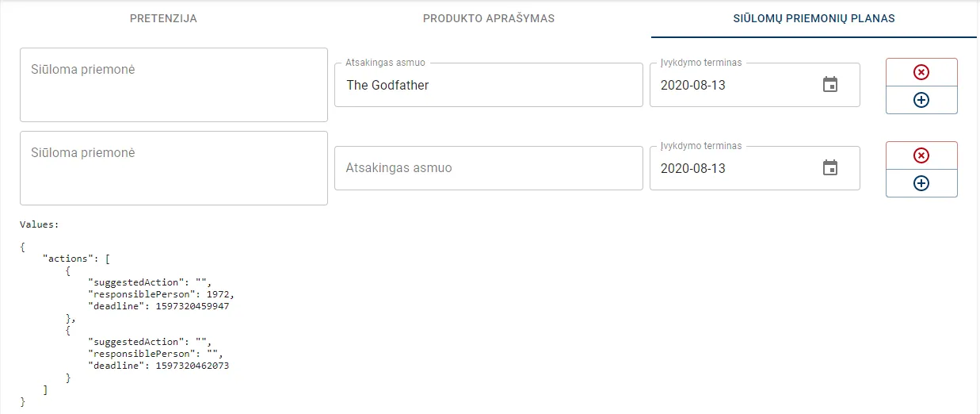Click the second row's Įvykdymo terminas label
The image size is (980, 414).
point(701,146)
